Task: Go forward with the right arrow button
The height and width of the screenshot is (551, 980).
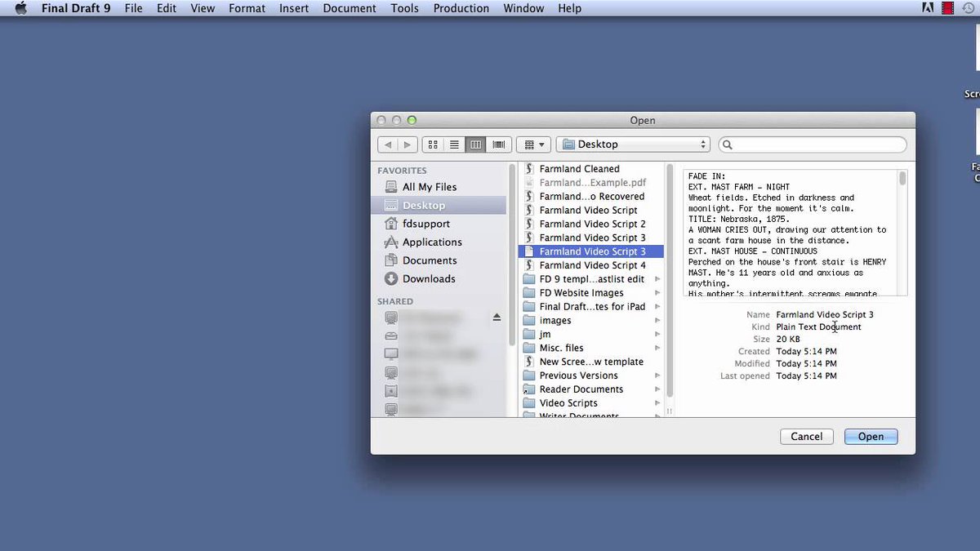Action: 408,144
